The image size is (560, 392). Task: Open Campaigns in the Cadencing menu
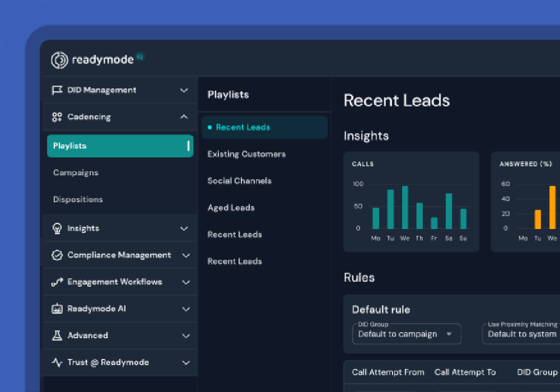76,173
